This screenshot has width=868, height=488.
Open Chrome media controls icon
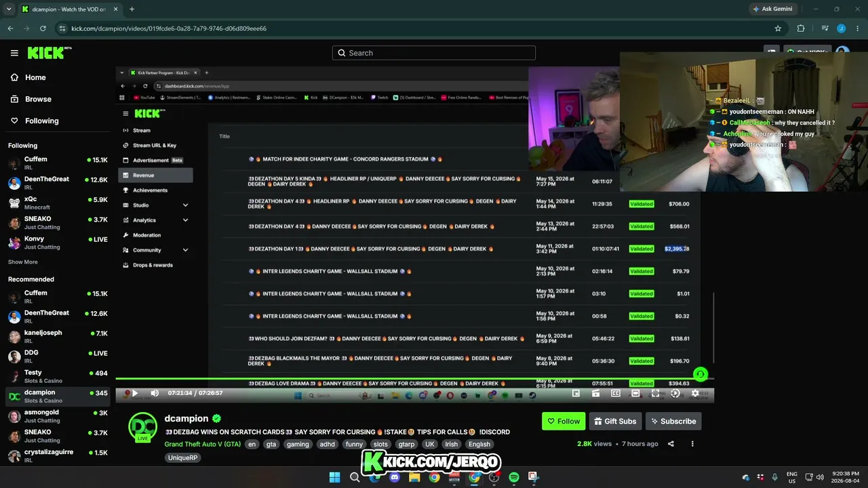pyautogui.click(x=825, y=28)
